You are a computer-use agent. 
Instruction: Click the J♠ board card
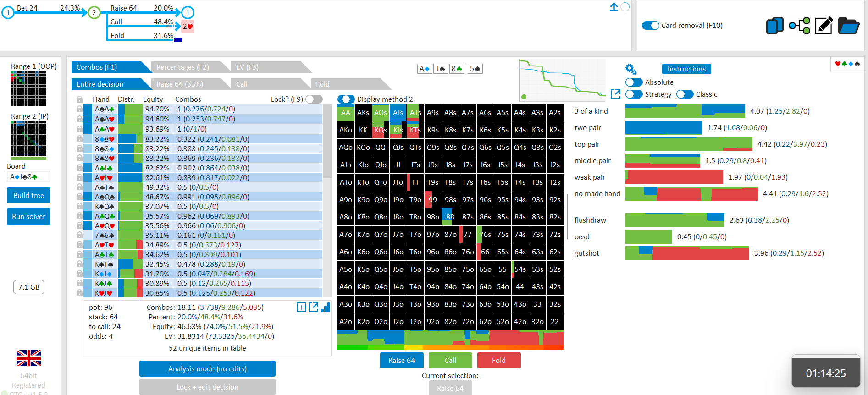pyautogui.click(x=441, y=69)
